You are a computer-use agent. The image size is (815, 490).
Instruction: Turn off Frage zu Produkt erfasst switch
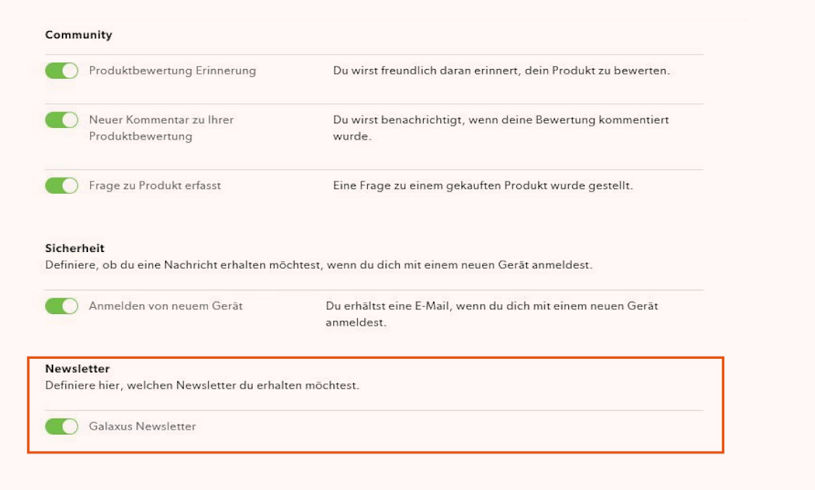tap(61, 186)
